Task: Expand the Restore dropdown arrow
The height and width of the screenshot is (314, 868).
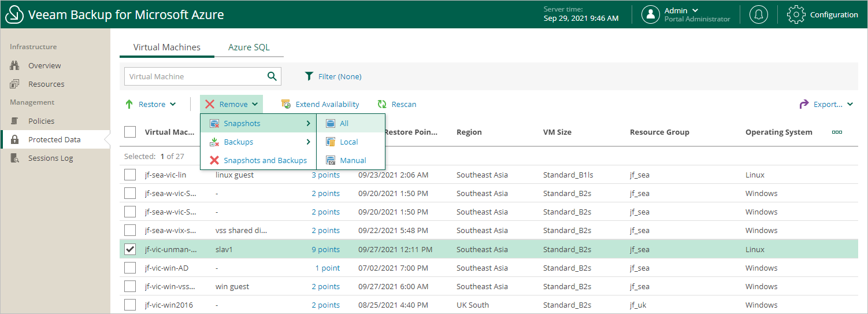Action: pyautogui.click(x=173, y=105)
